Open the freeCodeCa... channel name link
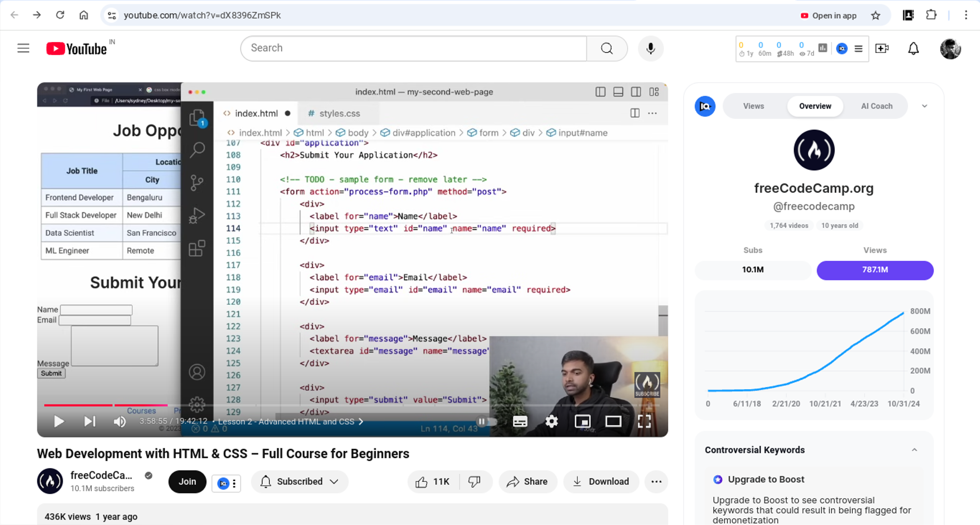 (x=101, y=475)
